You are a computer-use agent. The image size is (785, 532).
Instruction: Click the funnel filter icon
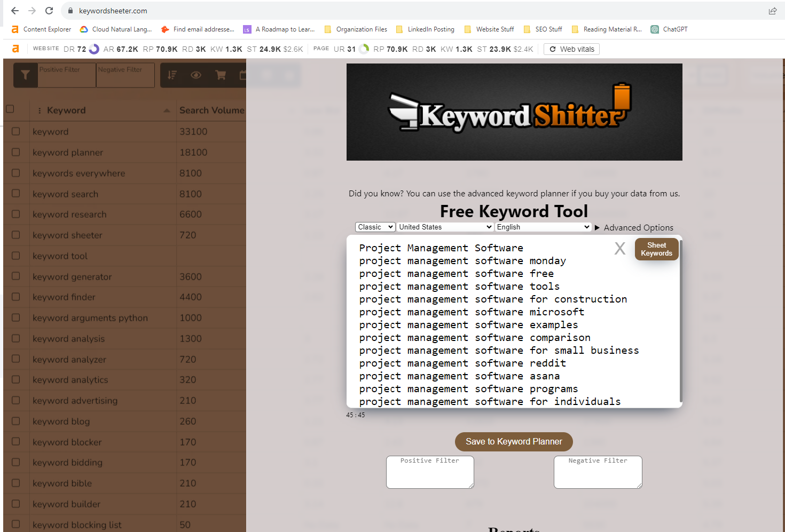pos(25,75)
